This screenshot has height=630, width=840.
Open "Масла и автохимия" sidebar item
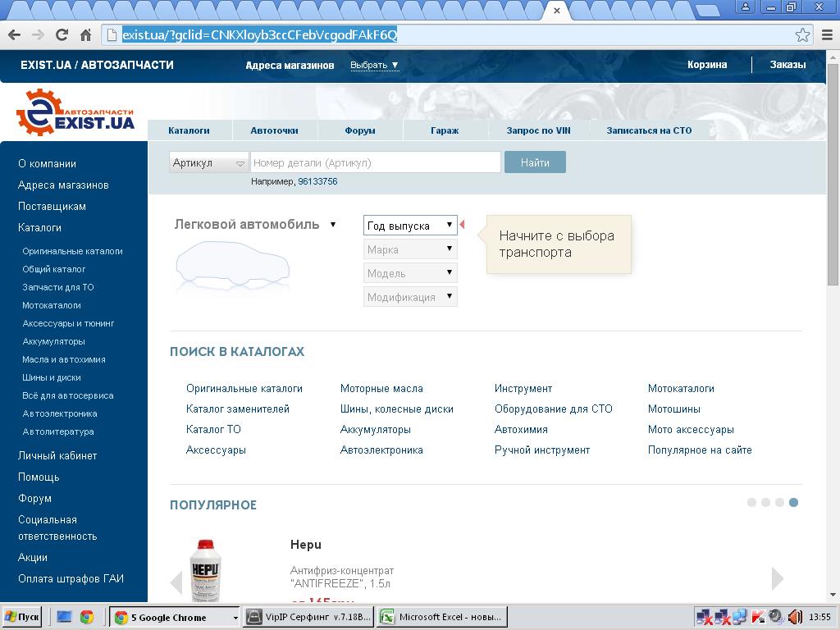(64, 359)
